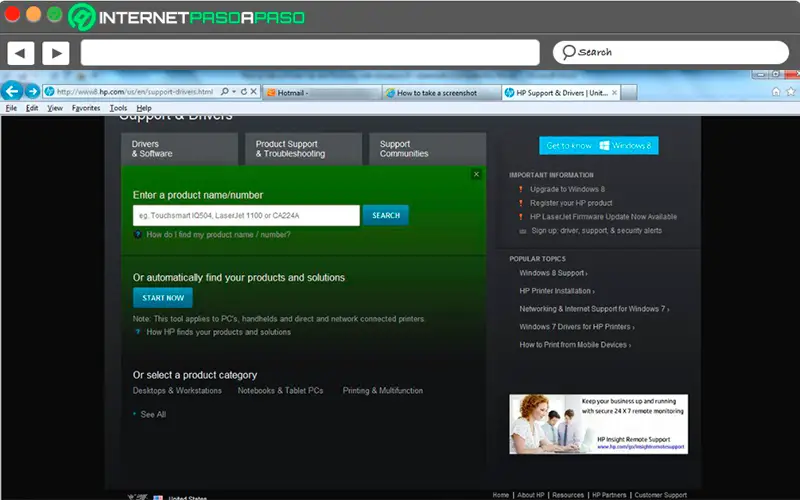
Task: Choose Notebooks & Tablet PCs category
Action: tap(280, 391)
